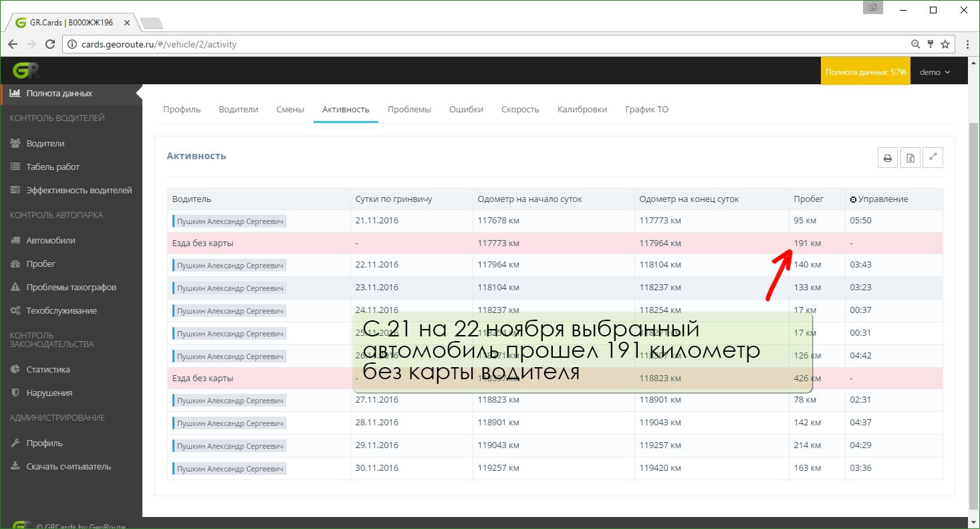980x529 pixels.
Task: Select the График ТО tab
Action: tap(646, 110)
